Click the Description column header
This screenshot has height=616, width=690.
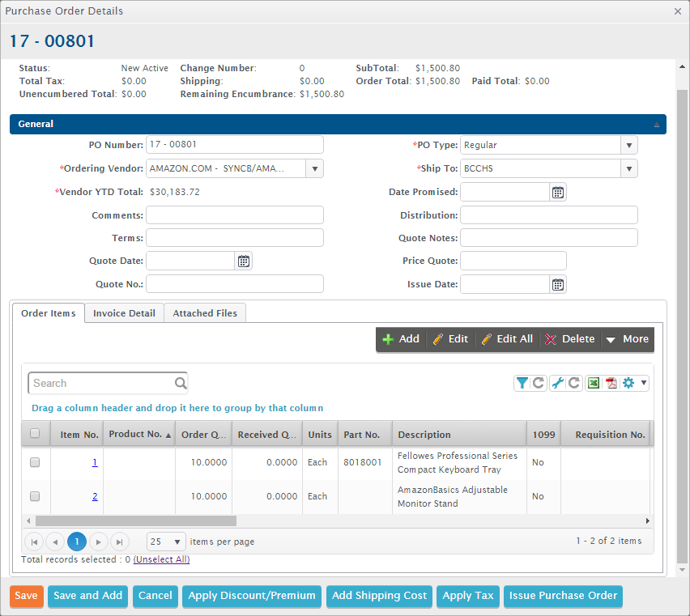click(x=459, y=434)
